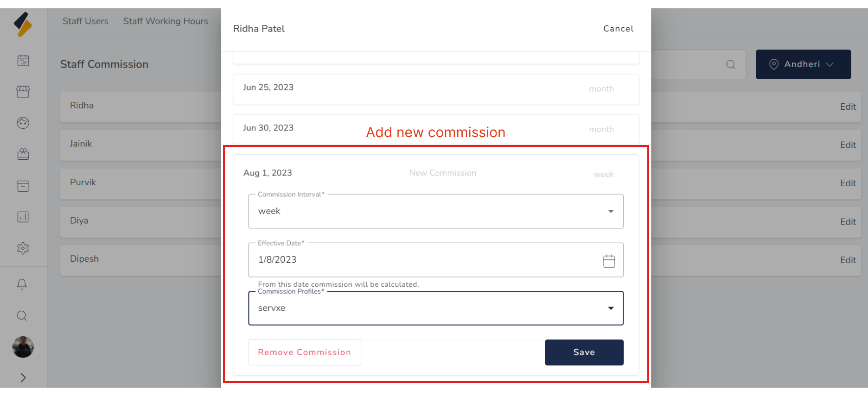Expand the sidebar with the chevron arrow

coord(23,377)
